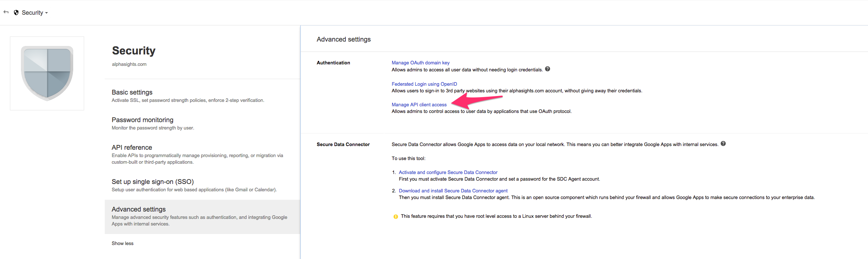Click the Security shield icon in header
Viewport: 868px width, 259px height.
16,13
